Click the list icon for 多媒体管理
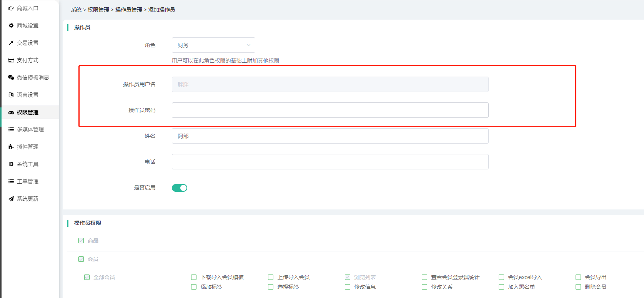The width and height of the screenshot is (644, 298). tap(11, 129)
